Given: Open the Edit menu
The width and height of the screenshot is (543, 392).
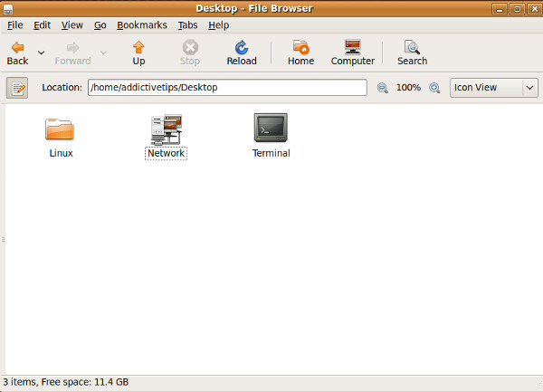Looking at the screenshot, I should (x=42, y=25).
